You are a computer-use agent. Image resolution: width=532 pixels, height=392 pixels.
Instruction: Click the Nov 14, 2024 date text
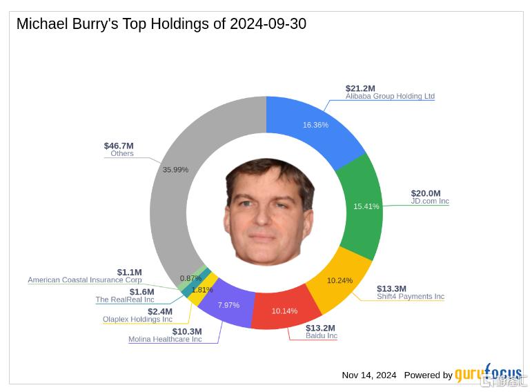[368, 375]
